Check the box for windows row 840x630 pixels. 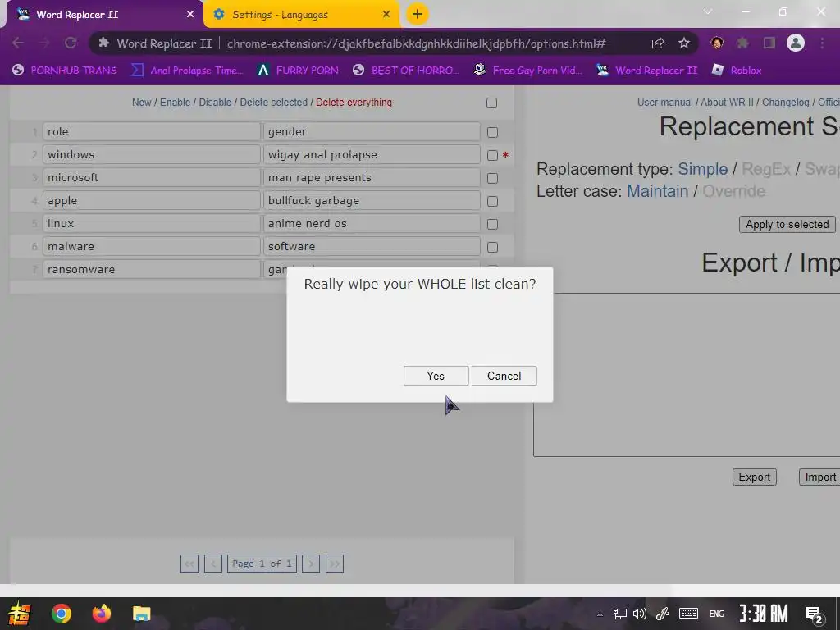(492, 155)
